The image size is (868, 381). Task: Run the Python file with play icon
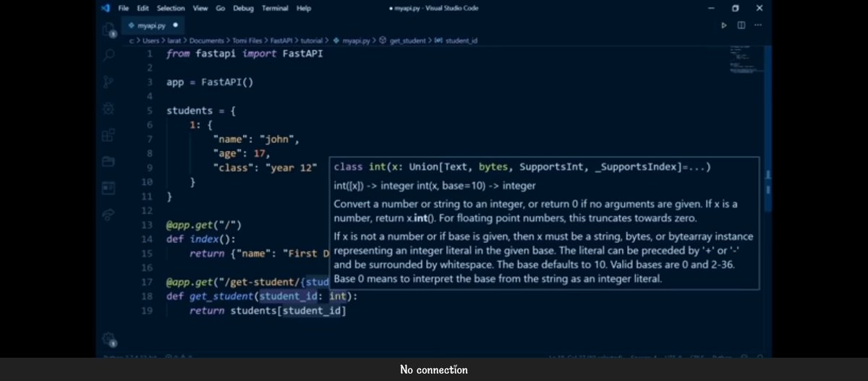click(x=724, y=25)
